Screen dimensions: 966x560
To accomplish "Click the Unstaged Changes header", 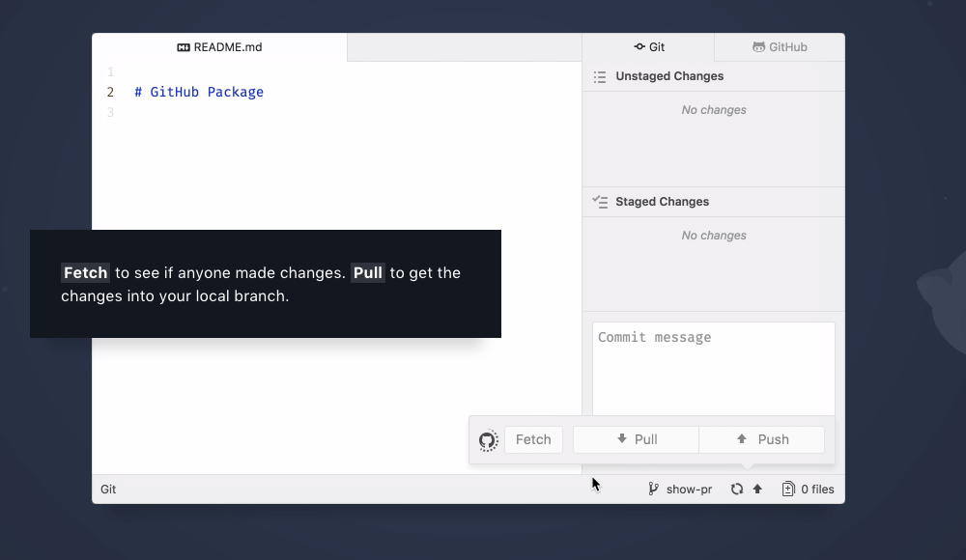I will pyautogui.click(x=714, y=76).
